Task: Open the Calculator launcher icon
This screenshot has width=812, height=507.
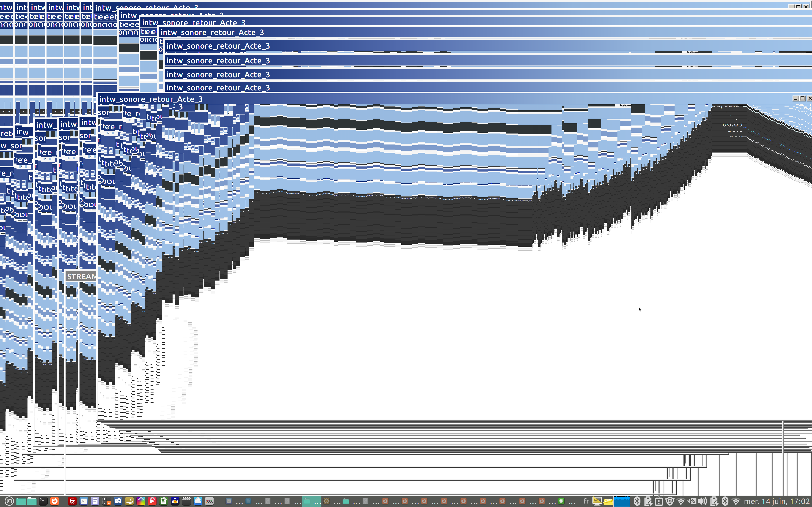Action: click(x=106, y=501)
